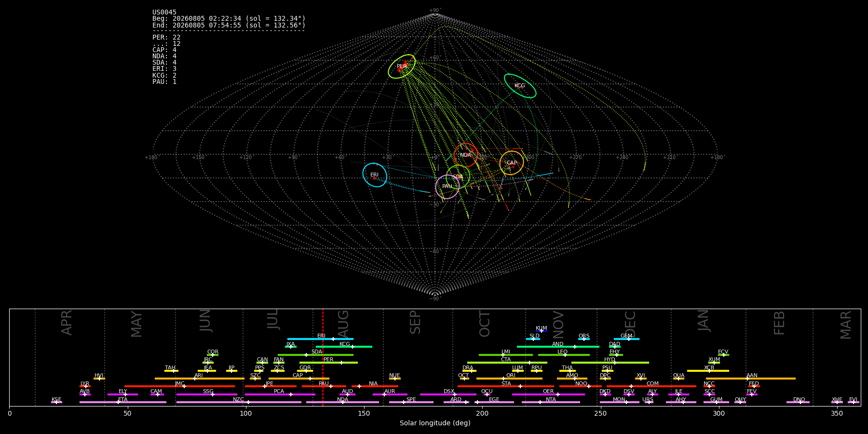Screen dimensions: 868x434
Task: Click the ORI shower activity bar
Action: (x=509, y=379)
